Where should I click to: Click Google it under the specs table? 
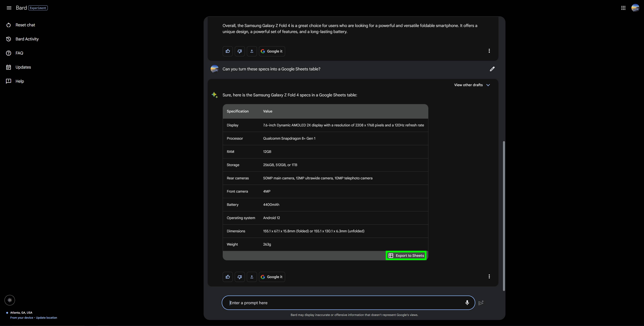pos(272,277)
